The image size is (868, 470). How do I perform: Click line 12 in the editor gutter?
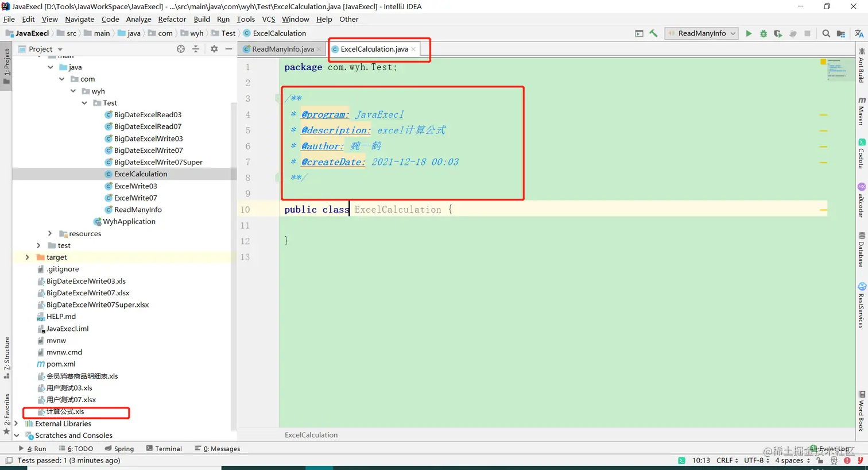(x=245, y=241)
